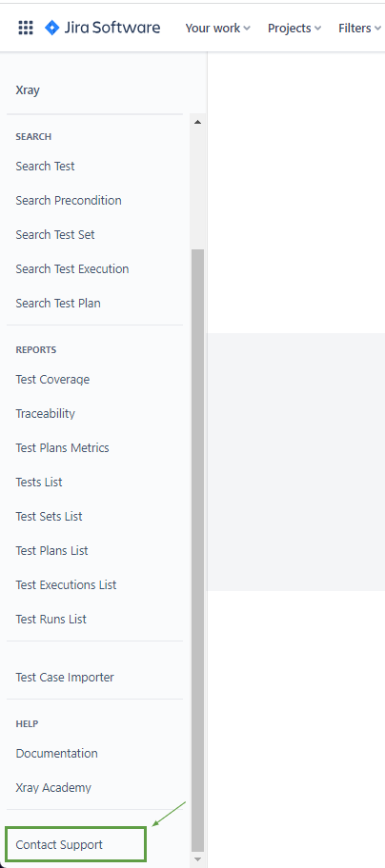Open the Traceability report
Image resolution: width=385 pixels, height=868 pixels.
[46, 413]
